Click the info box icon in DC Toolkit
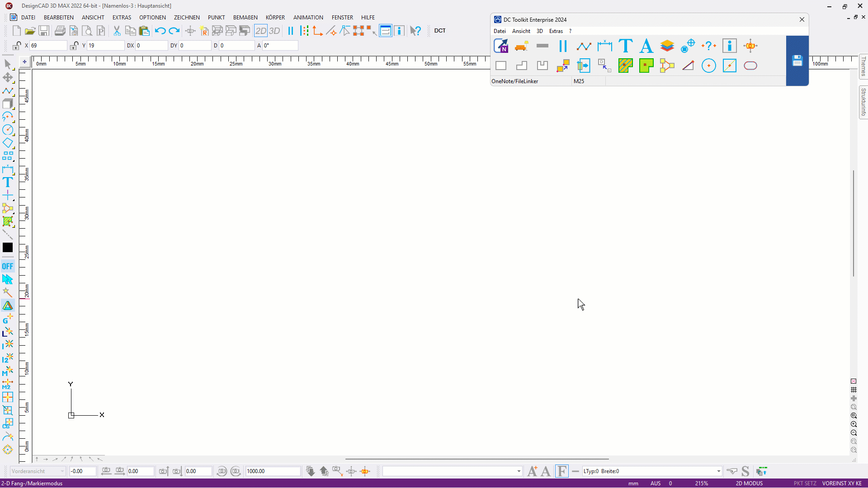 730,46
